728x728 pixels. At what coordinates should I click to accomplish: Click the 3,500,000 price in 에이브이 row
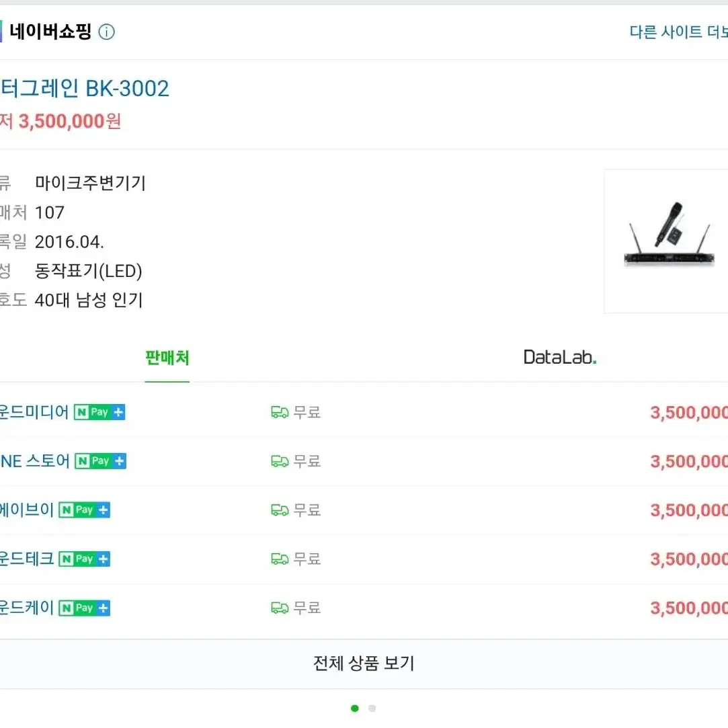point(689,510)
